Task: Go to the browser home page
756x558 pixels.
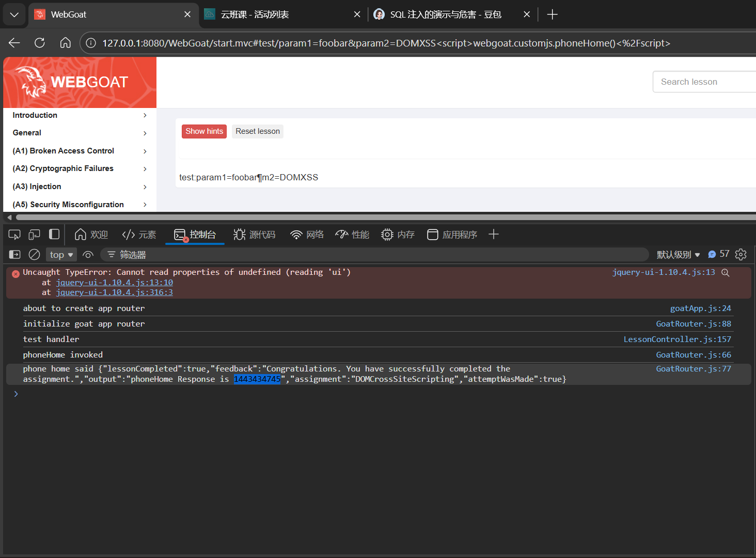Action: [x=66, y=43]
